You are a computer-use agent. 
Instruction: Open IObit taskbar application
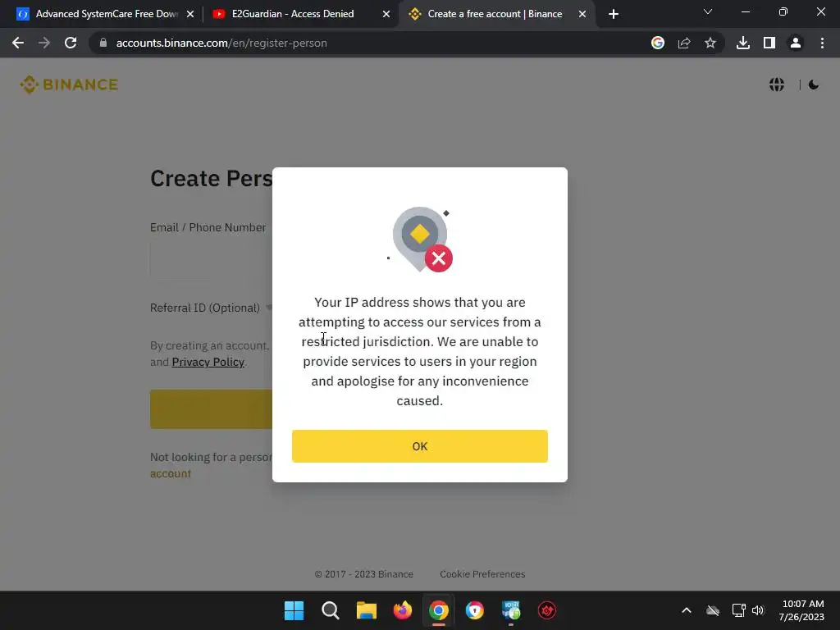pos(510,610)
